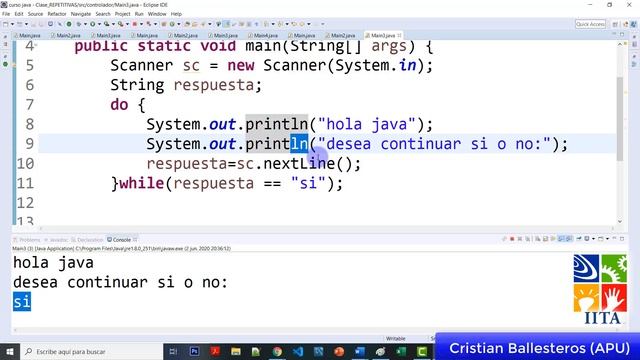The height and width of the screenshot is (360, 640).
Task: Expand the Display Selected Console dropdown
Action: tap(593, 239)
